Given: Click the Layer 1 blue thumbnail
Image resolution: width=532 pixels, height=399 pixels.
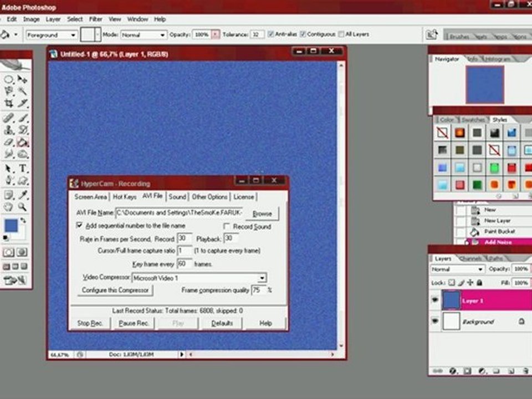Looking at the screenshot, I should 451,300.
